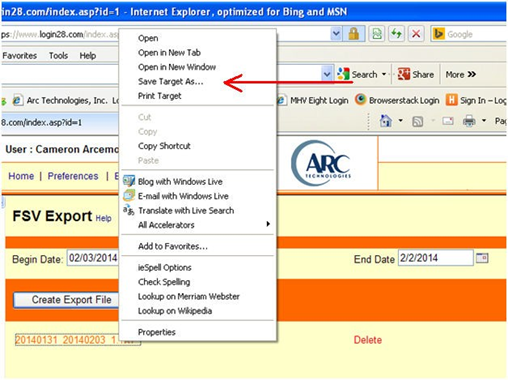The height and width of the screenshot is (380, 508).
Task: Click the MHV Eight Login page icon
Action: [x=282, y=100]
